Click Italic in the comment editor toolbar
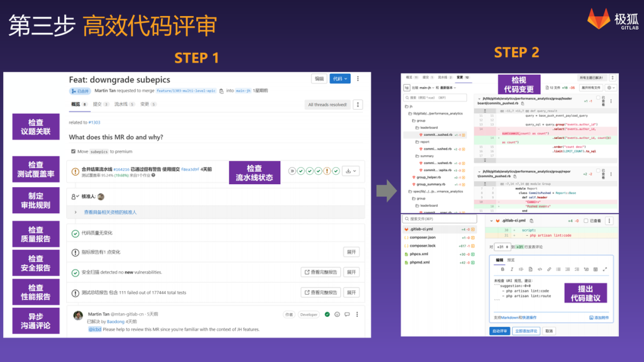 (x=512, y=270)
